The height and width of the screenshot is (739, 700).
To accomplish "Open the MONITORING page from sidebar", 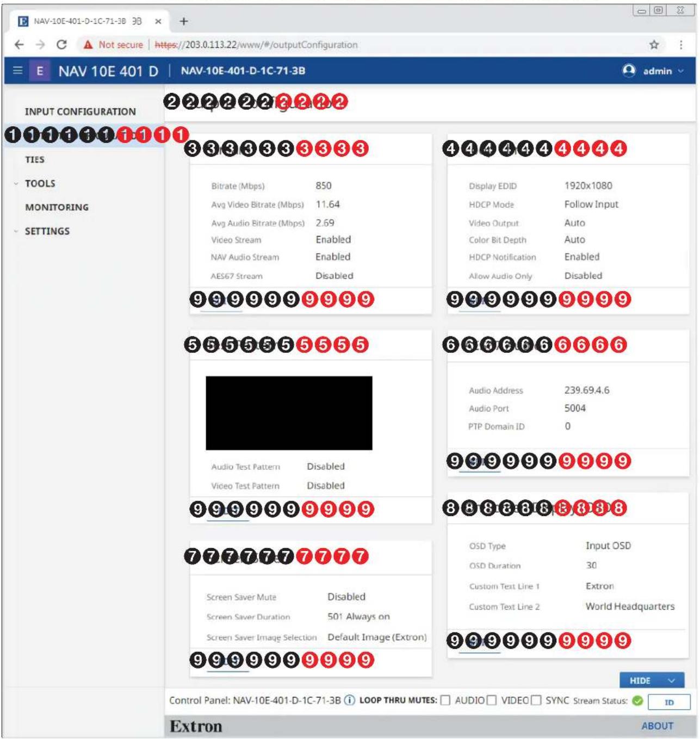I will point(57,207).
